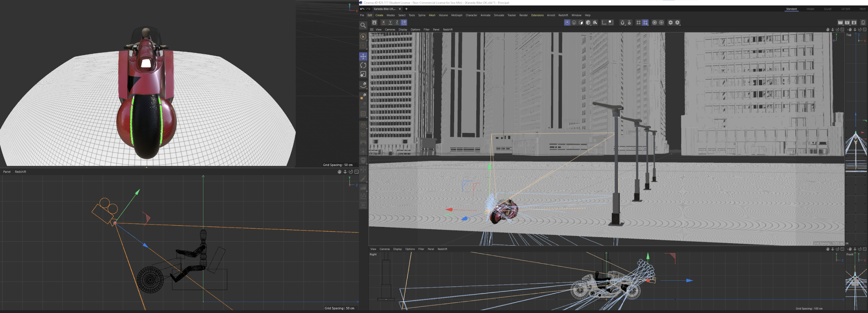868x313 pixels.
Task: Toggle soft selection circle icon
Action: point(655,23)
